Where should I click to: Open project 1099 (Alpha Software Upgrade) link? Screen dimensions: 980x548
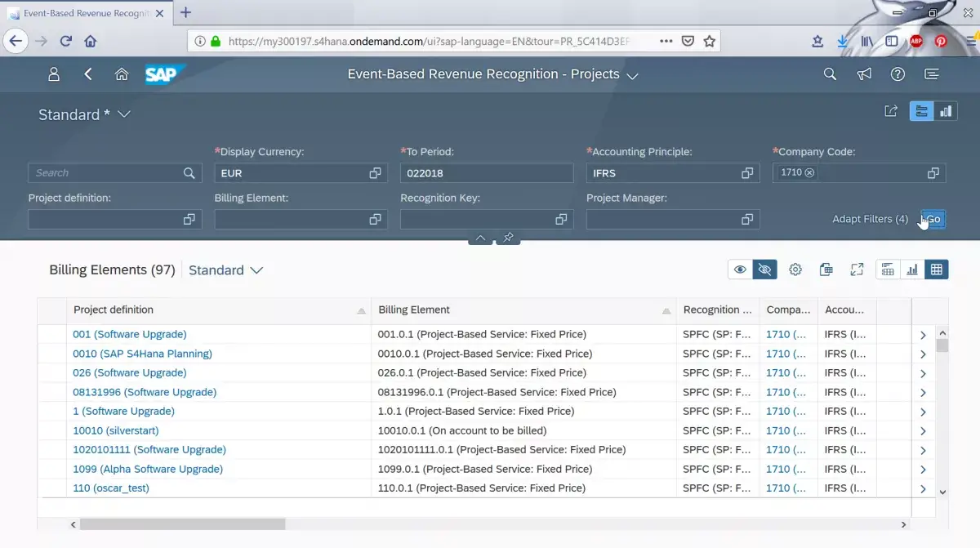(x=148, y=469)
